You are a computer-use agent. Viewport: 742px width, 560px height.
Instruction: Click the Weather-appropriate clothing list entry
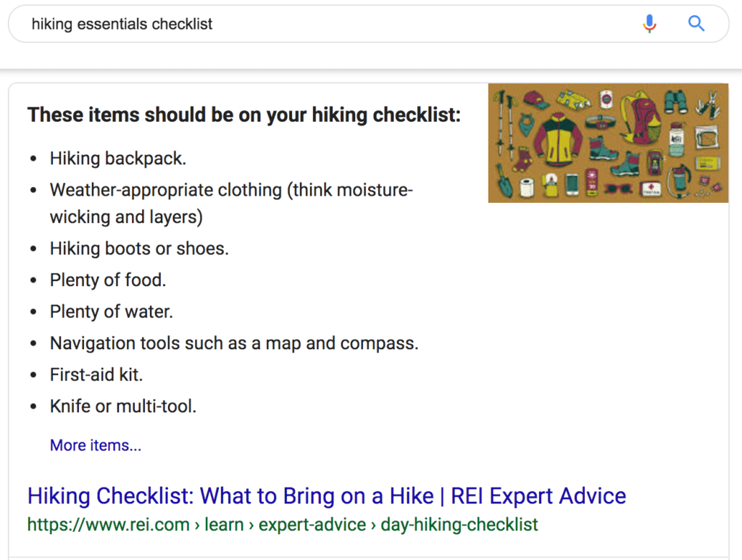231,204
